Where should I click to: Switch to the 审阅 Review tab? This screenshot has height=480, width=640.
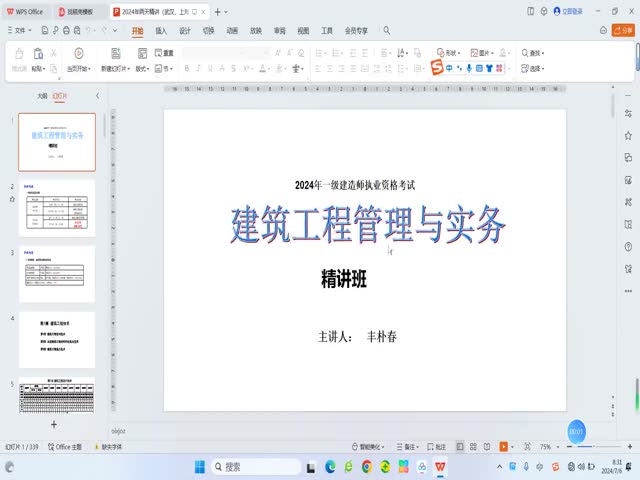(280, 31)
